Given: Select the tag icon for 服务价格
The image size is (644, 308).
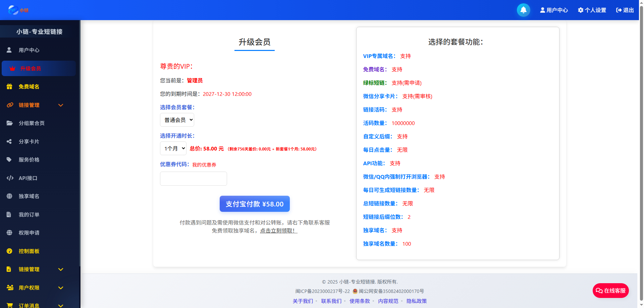Looking at the screenshot, I should coord(9,160).
